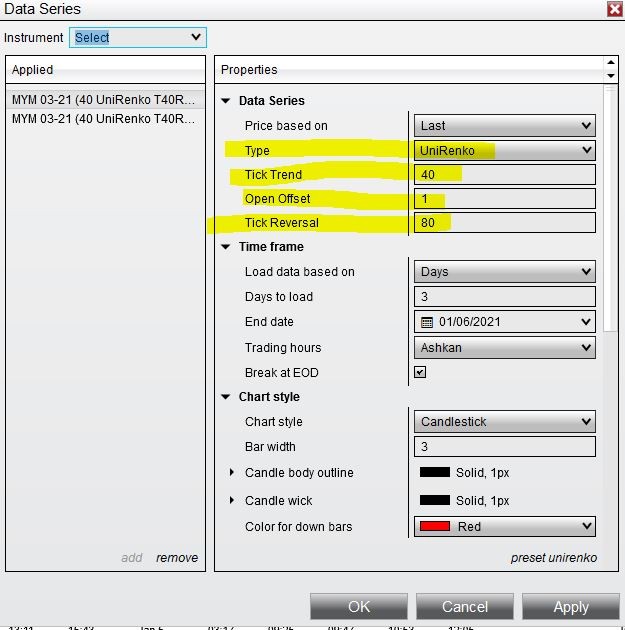
Task: Click the Cancel button
Action: pyautogui.click(x=465, y=606)
